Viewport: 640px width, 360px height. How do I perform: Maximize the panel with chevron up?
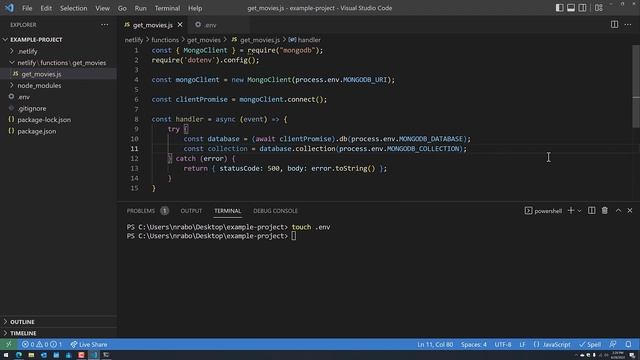tap(618, 211)
